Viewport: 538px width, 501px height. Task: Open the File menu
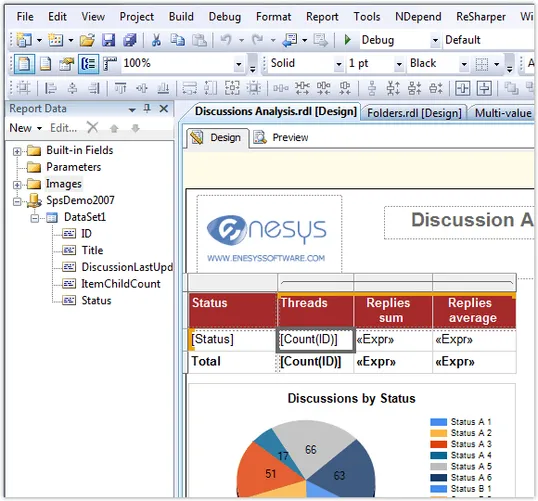[25, 16]
